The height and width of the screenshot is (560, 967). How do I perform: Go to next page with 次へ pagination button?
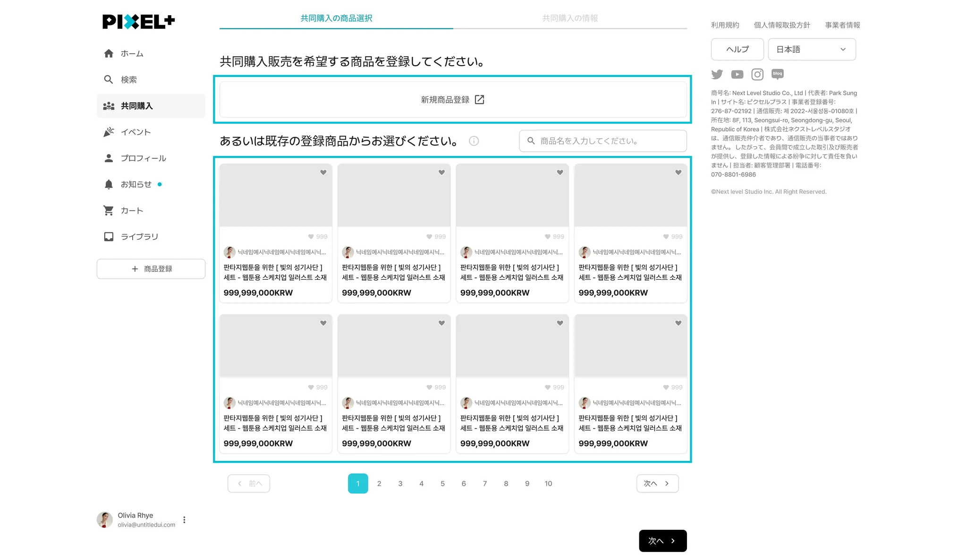[x=657, y=484]
